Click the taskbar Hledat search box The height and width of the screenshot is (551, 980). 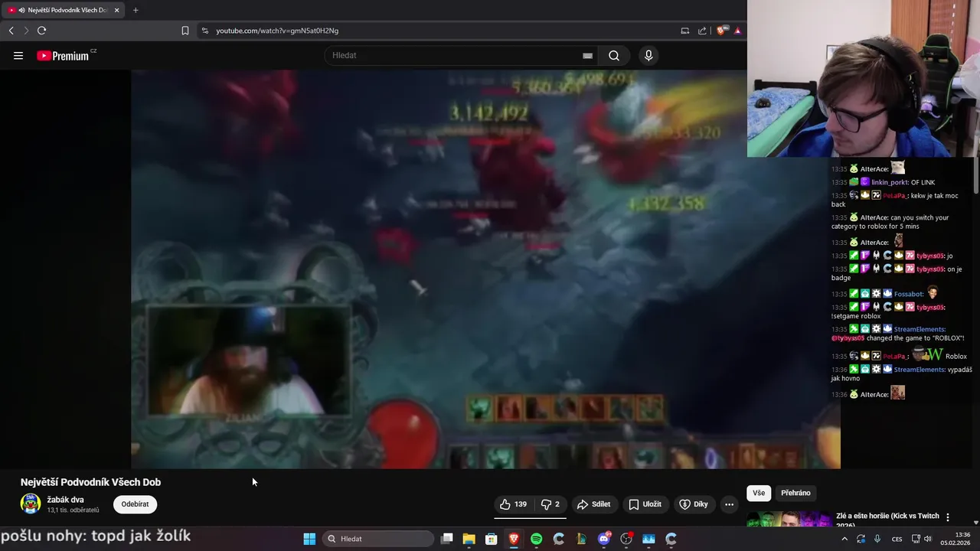click(377, 539)
